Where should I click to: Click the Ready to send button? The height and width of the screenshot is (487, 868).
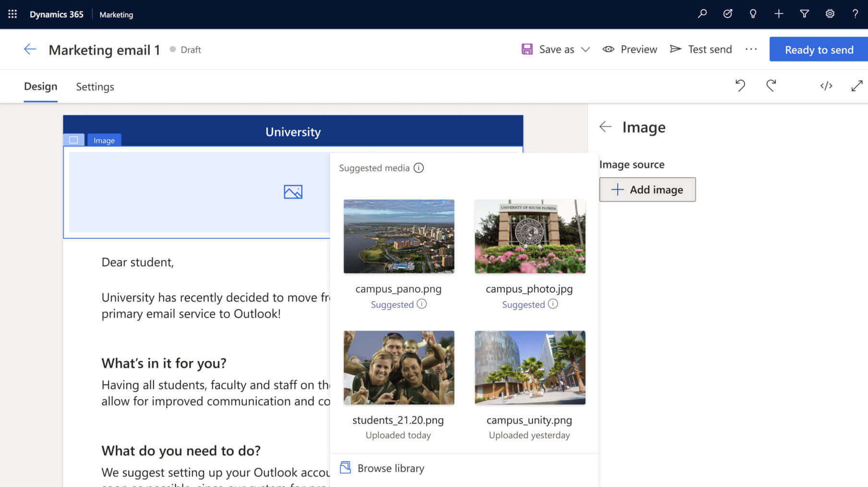pyautogui.click(x=819, y=49)
